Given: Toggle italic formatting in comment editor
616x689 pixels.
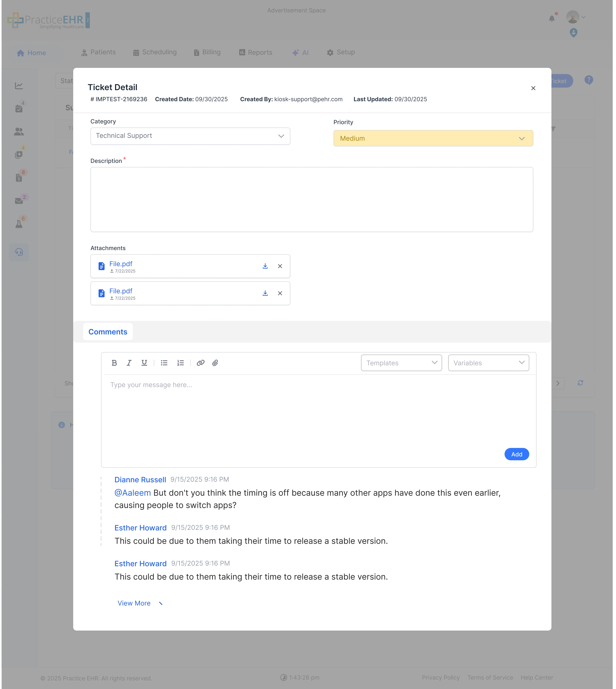Looking at the screenshot, I should point(129,363).
